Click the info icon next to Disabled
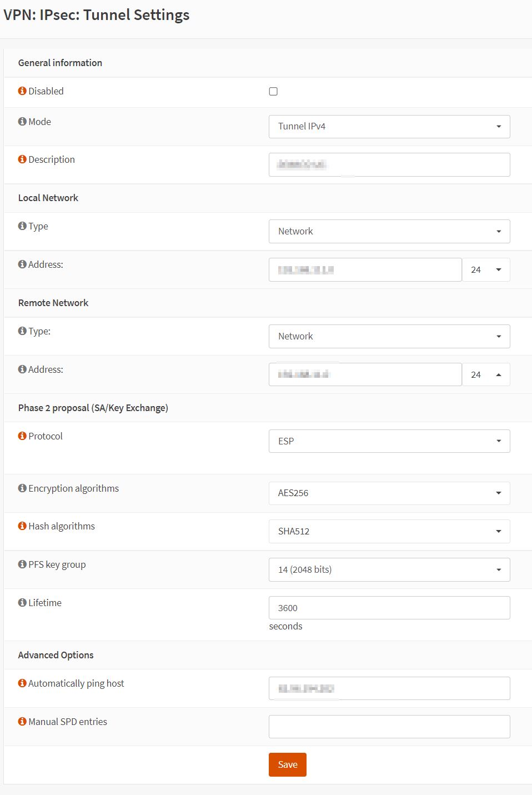This screenshot has width=532, height=795. pyautogui.click(x=22, y=91)
